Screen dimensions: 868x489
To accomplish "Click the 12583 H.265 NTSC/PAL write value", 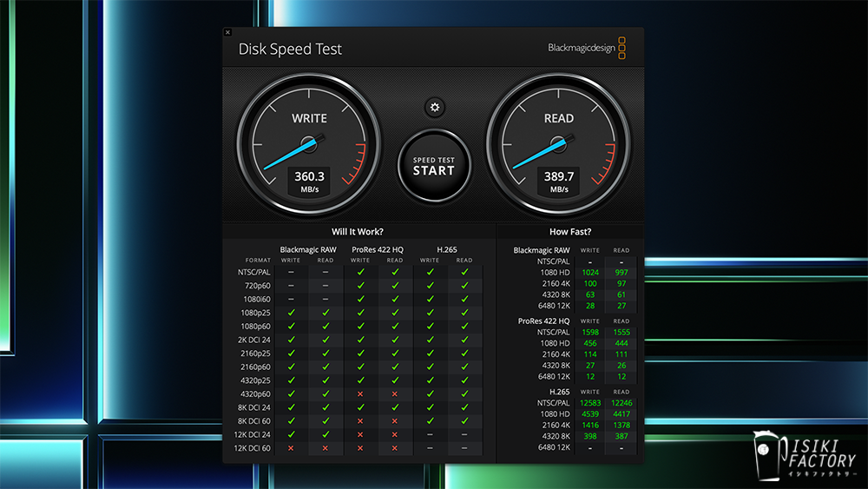I will (590, 403).
